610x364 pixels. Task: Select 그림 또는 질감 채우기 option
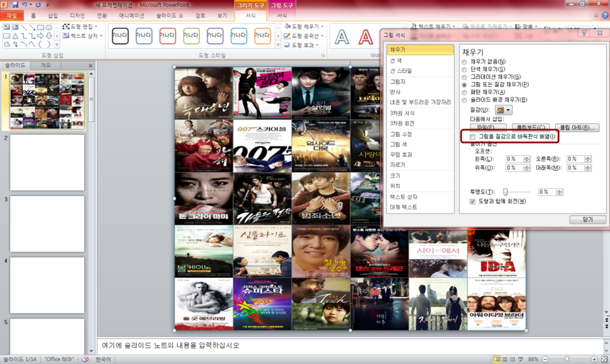coord(464,85)
